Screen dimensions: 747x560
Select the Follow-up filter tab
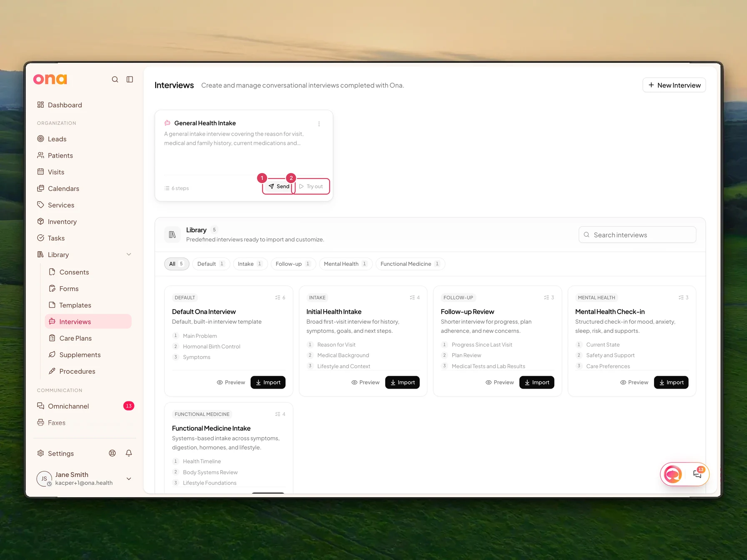click(x=294, y=264)
